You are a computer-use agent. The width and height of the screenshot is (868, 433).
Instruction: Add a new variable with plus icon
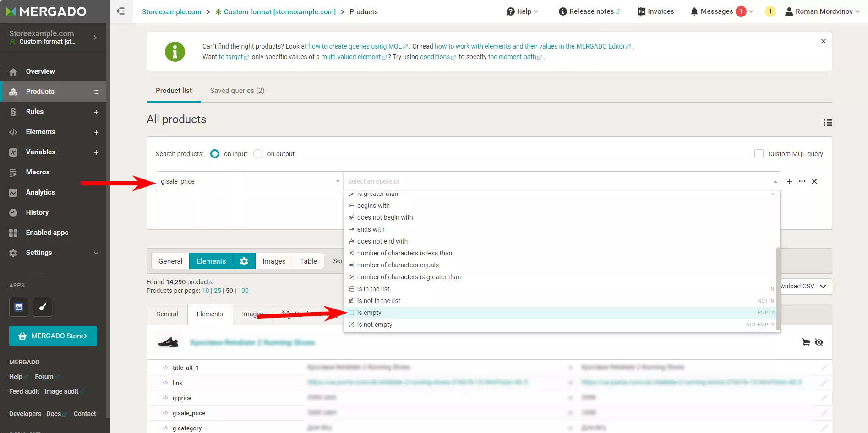click(96, 152)
